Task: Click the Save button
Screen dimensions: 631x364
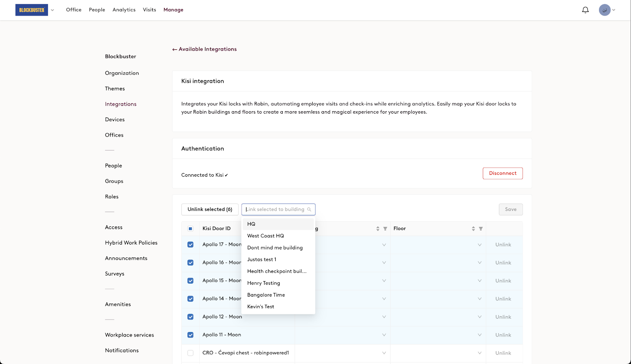Action: (511, 209)
